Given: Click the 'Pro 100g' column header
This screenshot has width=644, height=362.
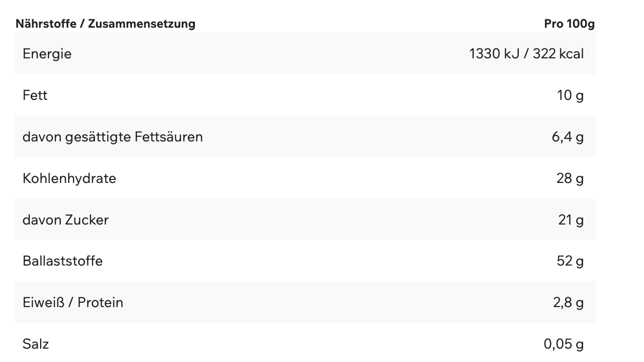Looking at the screenshot, I should click(569, 24).
